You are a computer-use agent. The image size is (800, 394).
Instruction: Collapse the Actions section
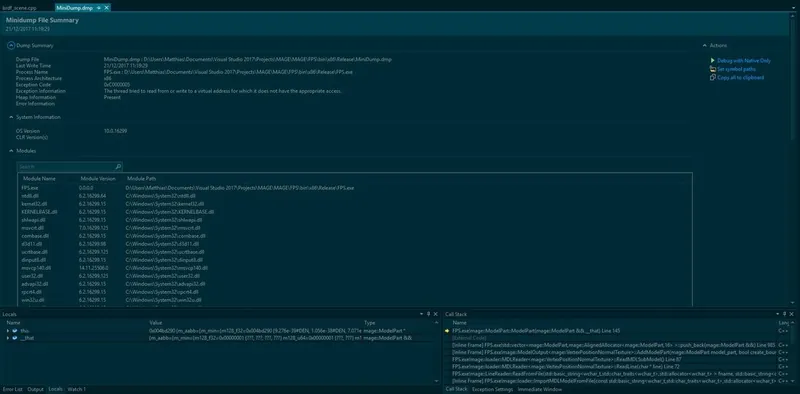[x=705, y=45]
